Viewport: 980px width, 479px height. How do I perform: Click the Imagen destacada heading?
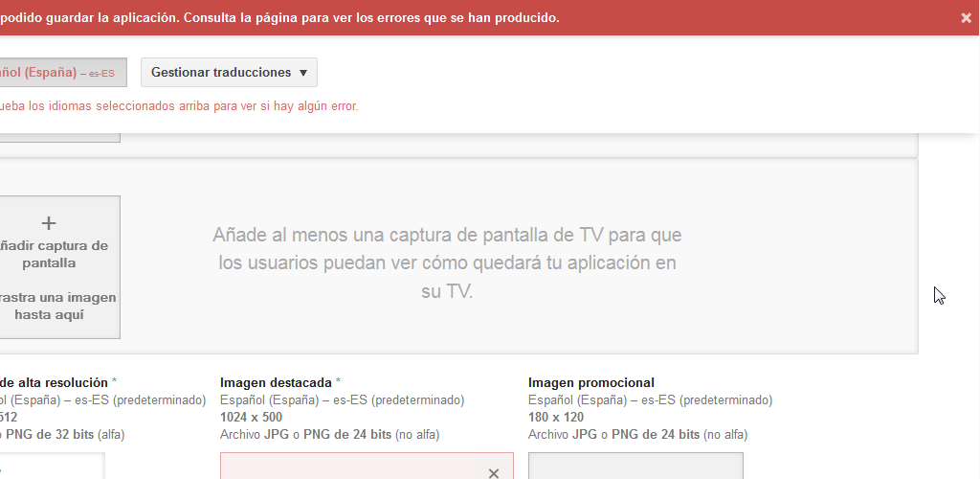click(x=276, y=382)
